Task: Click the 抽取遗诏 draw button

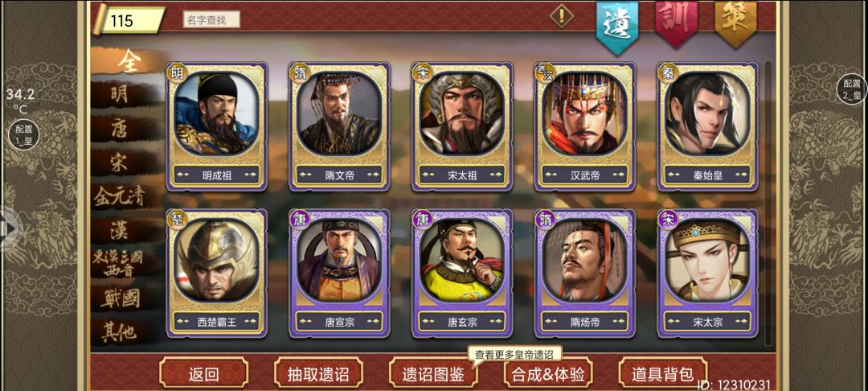Action: [x=318, y=374]
